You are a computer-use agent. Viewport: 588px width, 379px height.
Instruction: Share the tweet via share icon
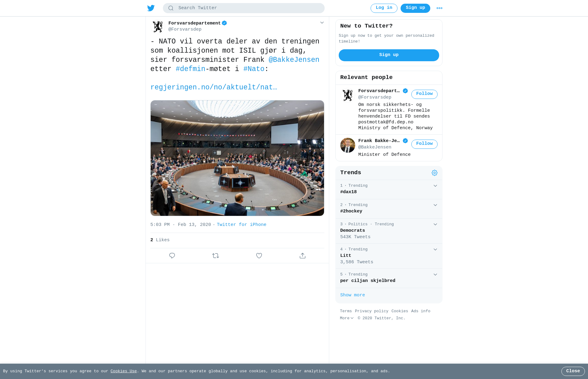(303, 256)
